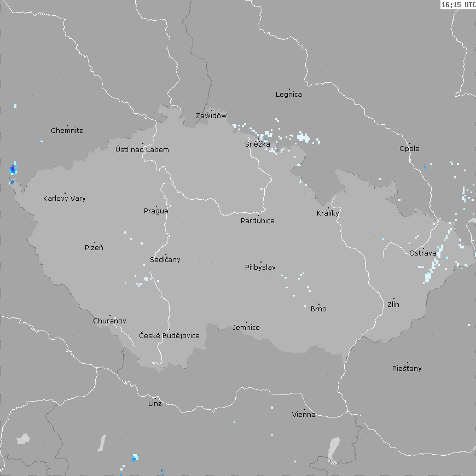476x476 pixels.
Task: Click the Ostrava city label
Action: click(x=422, y=253)
